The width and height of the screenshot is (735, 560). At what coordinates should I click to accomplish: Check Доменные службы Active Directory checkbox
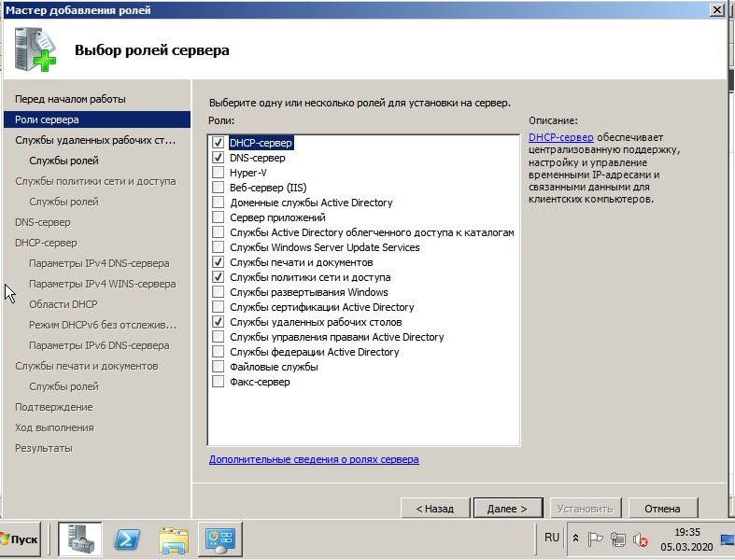point(218,203)
